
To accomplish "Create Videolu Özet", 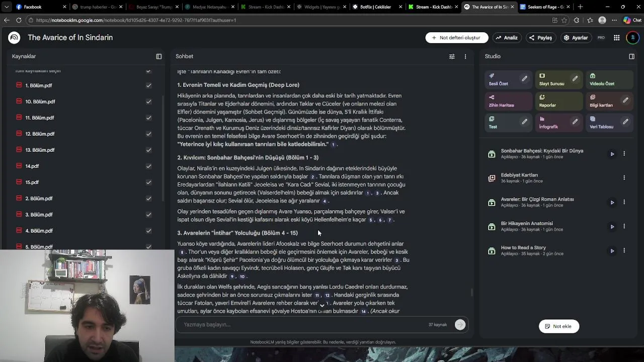I will point(609,79).
